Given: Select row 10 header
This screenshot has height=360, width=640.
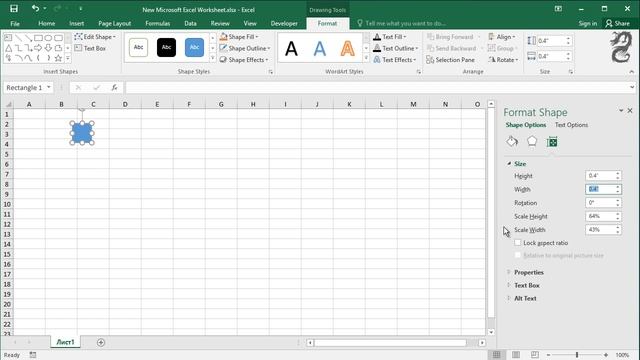Looking at the screenshot, I should coord(7,204).
